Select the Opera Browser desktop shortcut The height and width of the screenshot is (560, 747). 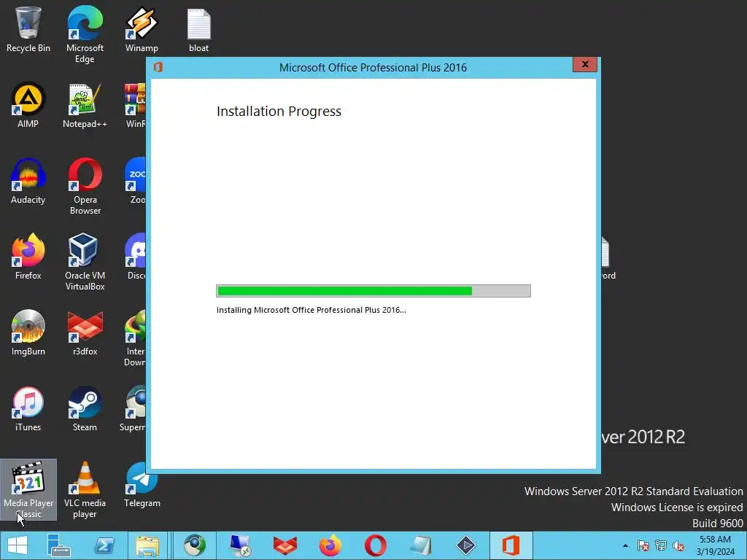click(85, 186)
